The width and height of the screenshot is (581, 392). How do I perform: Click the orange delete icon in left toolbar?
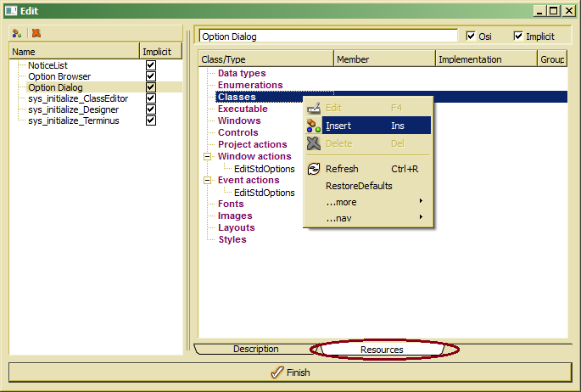36,34
